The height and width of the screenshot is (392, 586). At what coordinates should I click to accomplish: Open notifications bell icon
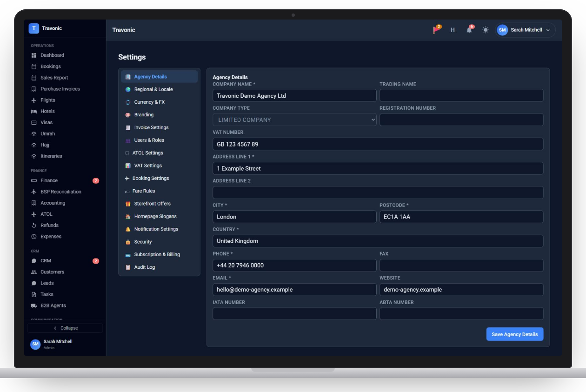click(x=469, y=30)
